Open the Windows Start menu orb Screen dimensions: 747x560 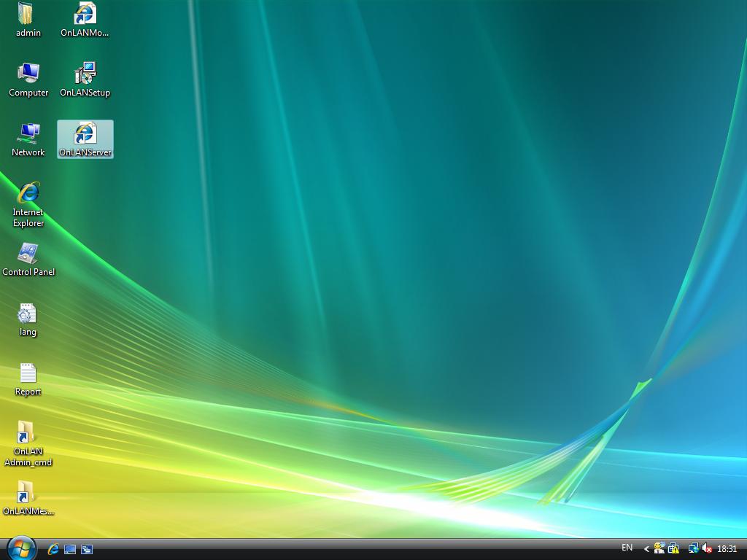pos(21,548)
